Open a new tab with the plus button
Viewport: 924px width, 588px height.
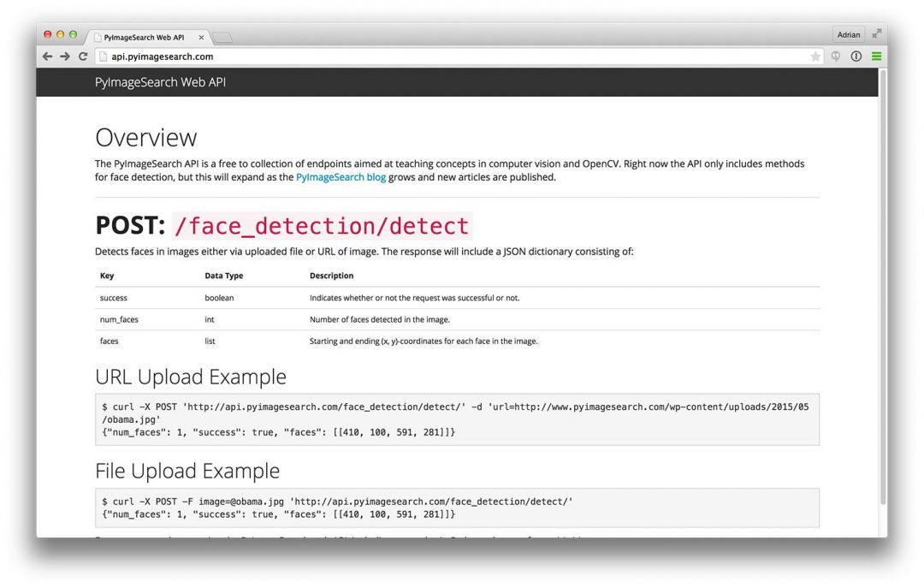click(x=222, y=37)
